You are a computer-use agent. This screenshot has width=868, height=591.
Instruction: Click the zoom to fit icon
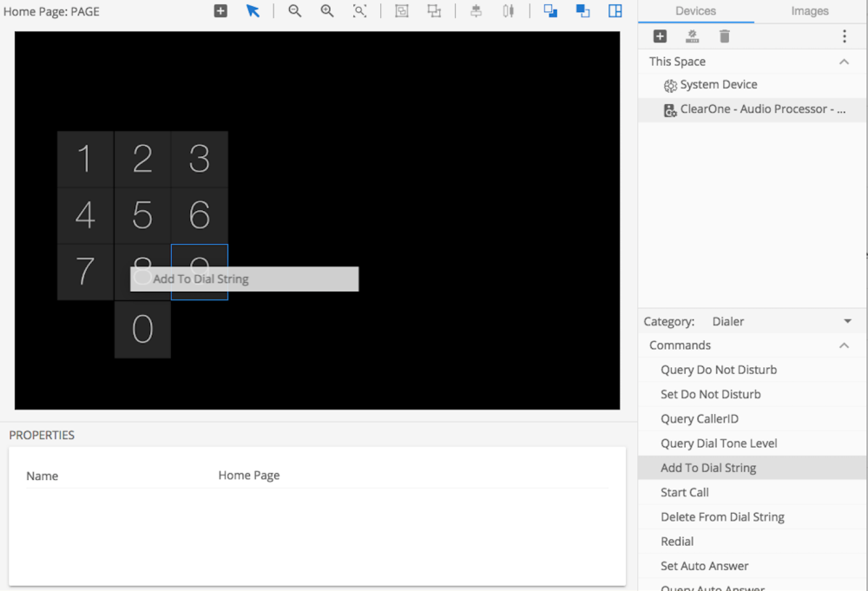[359, 11]
